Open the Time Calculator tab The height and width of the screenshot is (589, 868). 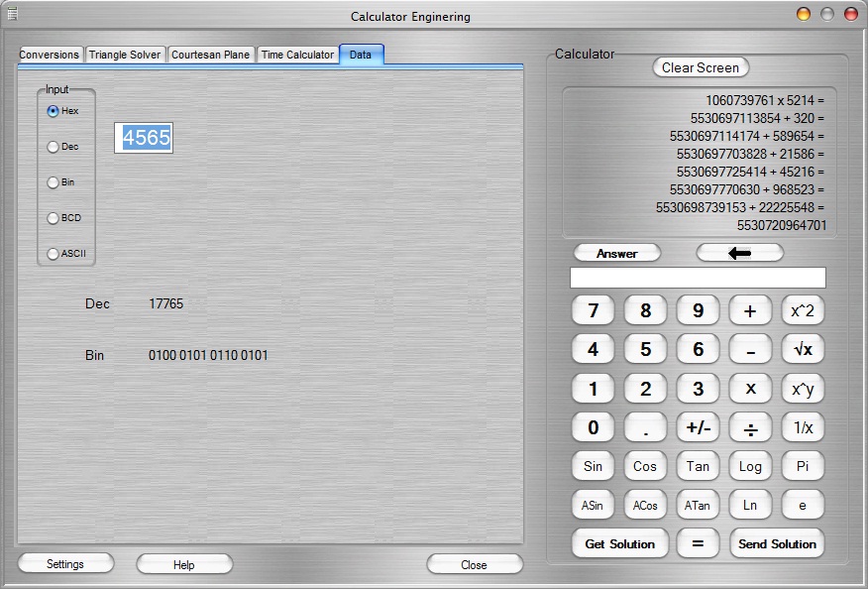(x=297, y=55)
